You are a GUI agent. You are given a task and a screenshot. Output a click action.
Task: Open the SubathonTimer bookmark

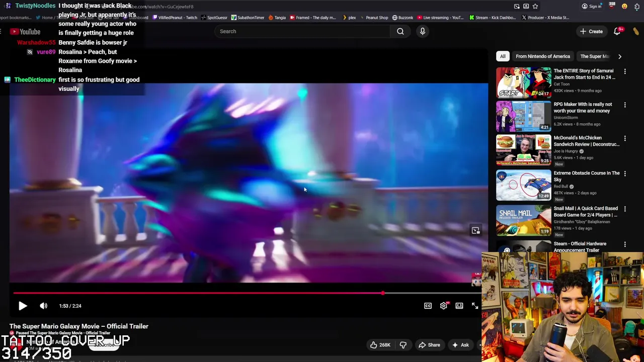click(x=248, y=18)
